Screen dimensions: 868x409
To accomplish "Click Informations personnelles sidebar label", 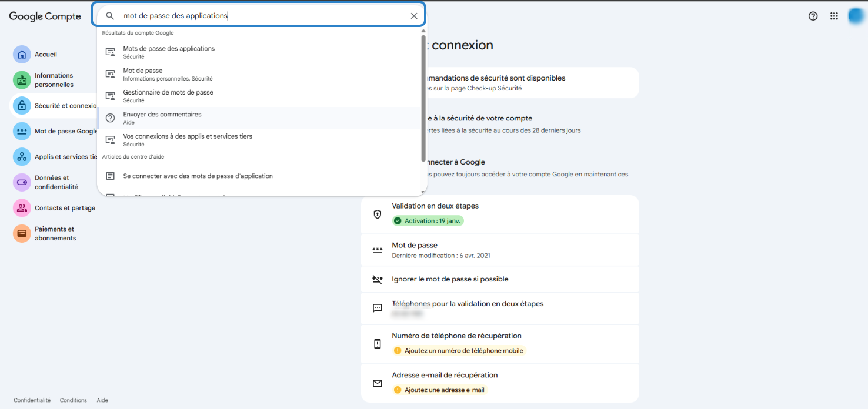I will (54, 80).
